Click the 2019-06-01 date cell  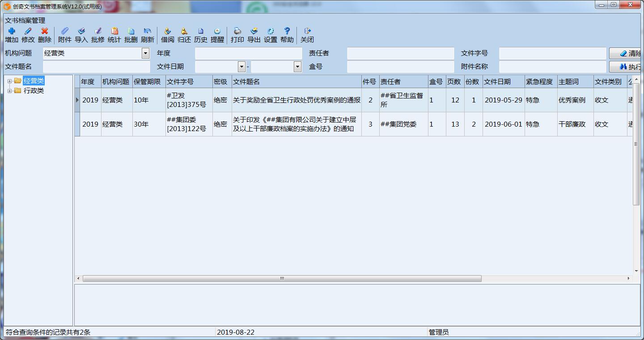tap(504, 124)
